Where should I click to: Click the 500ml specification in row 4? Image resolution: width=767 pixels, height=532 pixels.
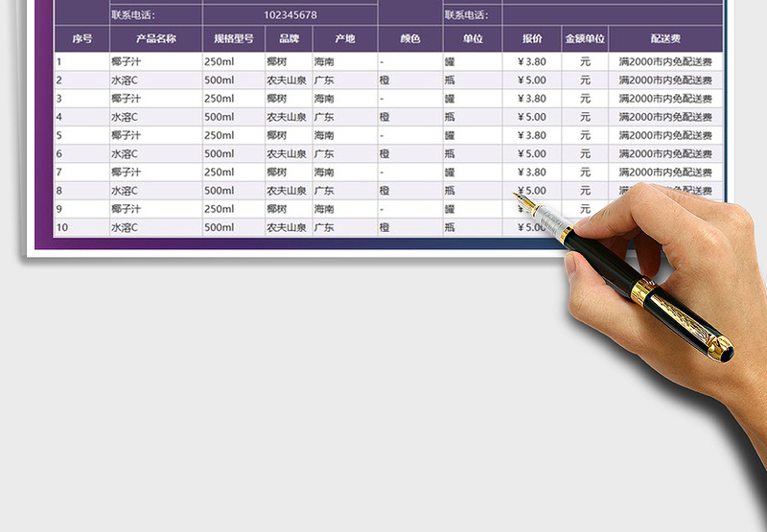(220, 117)
